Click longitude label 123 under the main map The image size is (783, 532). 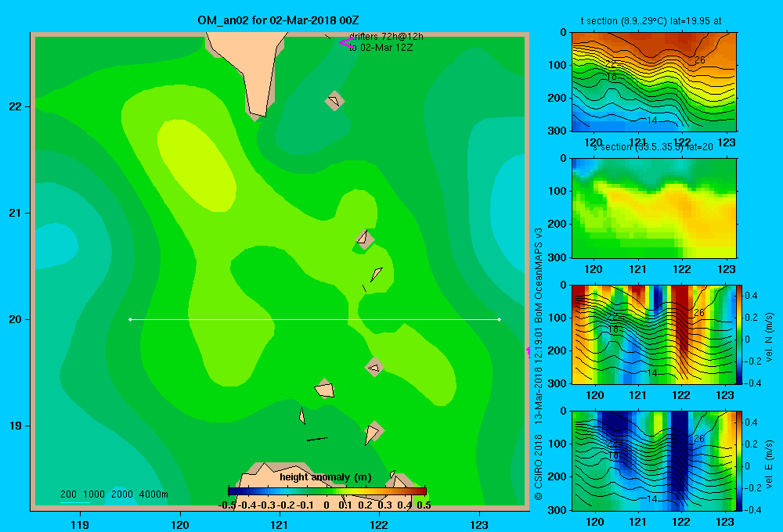point(479,524)
